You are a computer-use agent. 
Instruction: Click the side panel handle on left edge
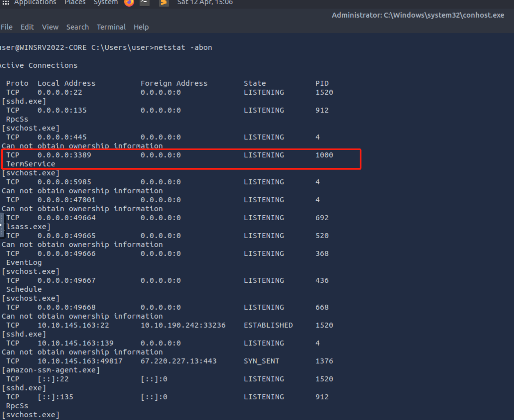point(2,226)
